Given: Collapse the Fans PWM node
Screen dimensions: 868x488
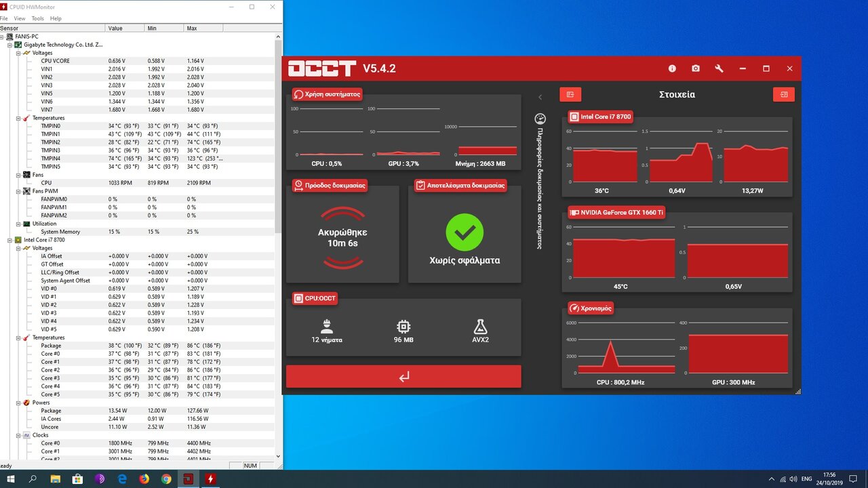Looking at the screenshot, I should point(18,191).
